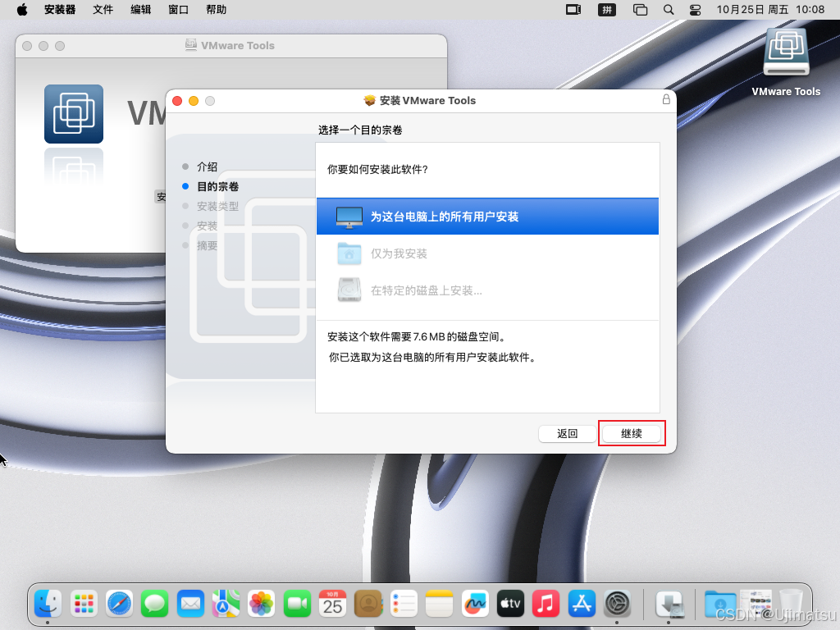Screen dimensions: 840x630
Task: Select VMware Tools disk on desktop
Action: pos(786,62)
